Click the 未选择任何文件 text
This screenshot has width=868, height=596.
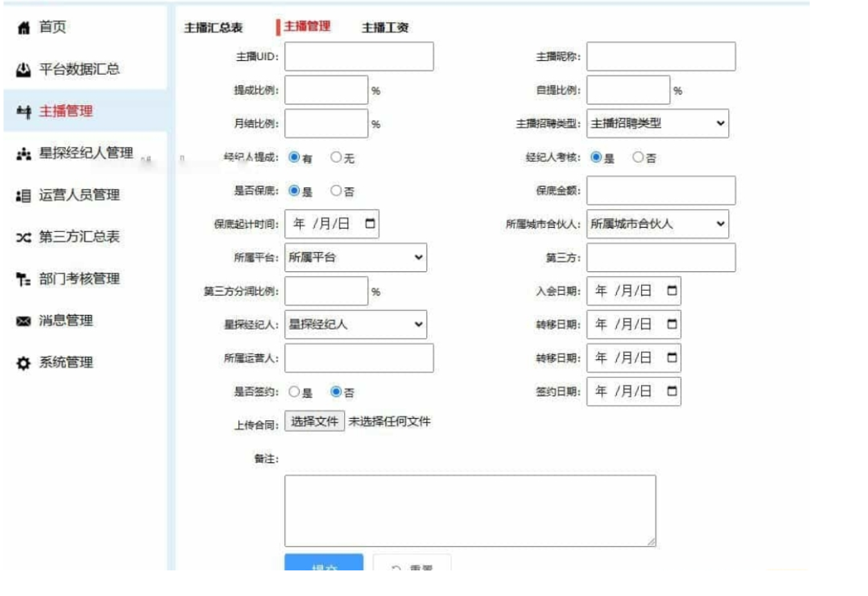click(x=389, y=421)
